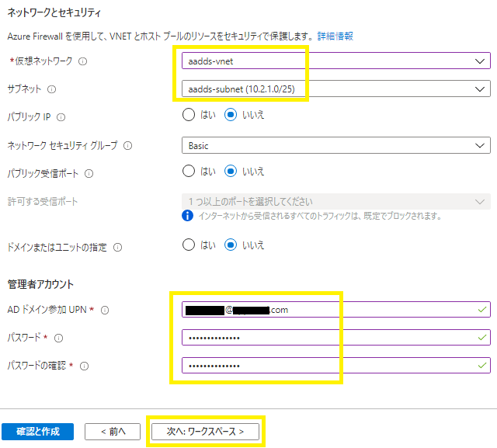497x448 pixels.
Task: Open ネットワーク セキュリティ グループ Basic dropdown
Action: pos(336,145)
